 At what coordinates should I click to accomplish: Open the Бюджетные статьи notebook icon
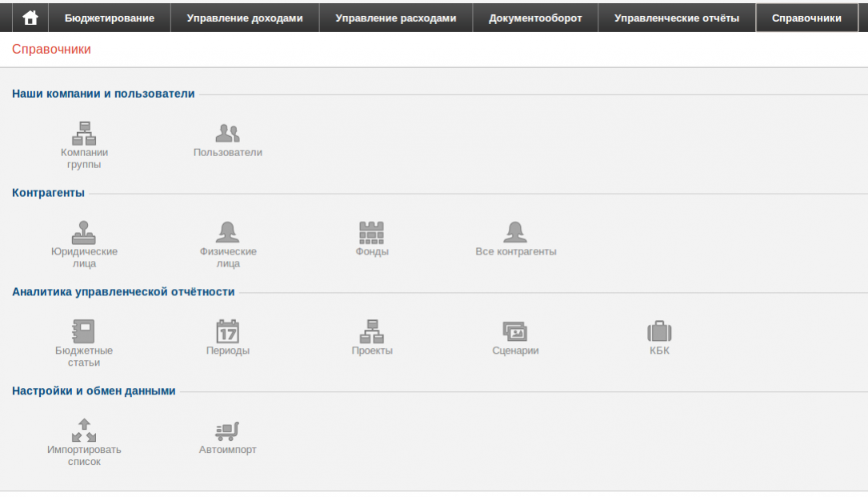pyautogui.click(x=84, y=331)
